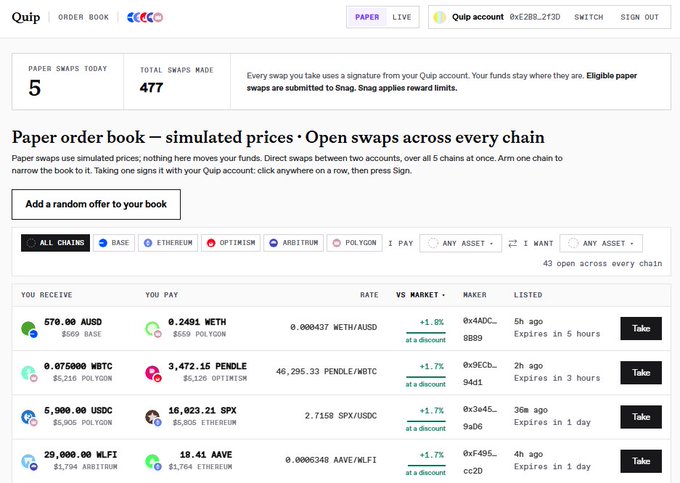The width and height of the screenshot is (680, 483).
Task: Click the WLFI token icon
Action: tap(29, 461)
